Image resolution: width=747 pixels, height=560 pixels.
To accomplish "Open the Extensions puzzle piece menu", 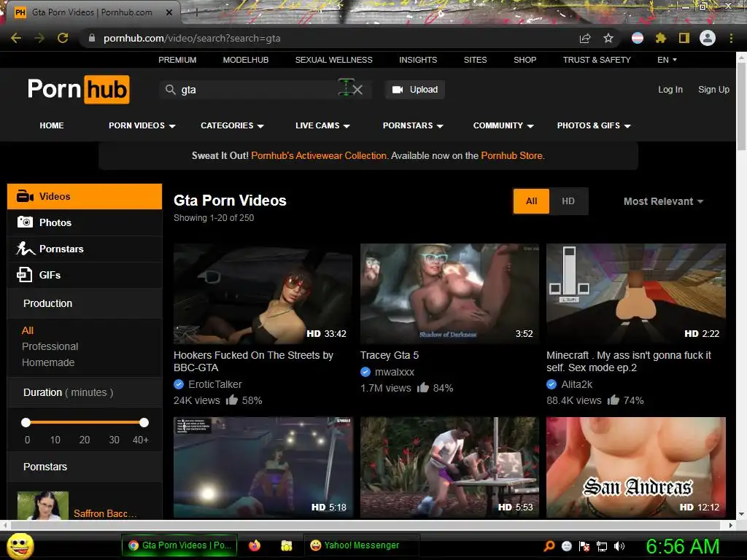I will click(660, 38).
